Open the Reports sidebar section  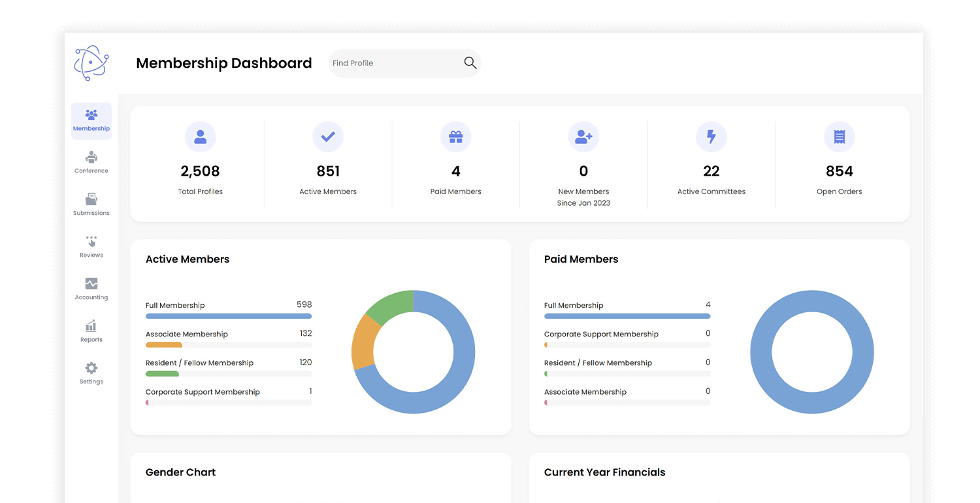pos(91,331)
